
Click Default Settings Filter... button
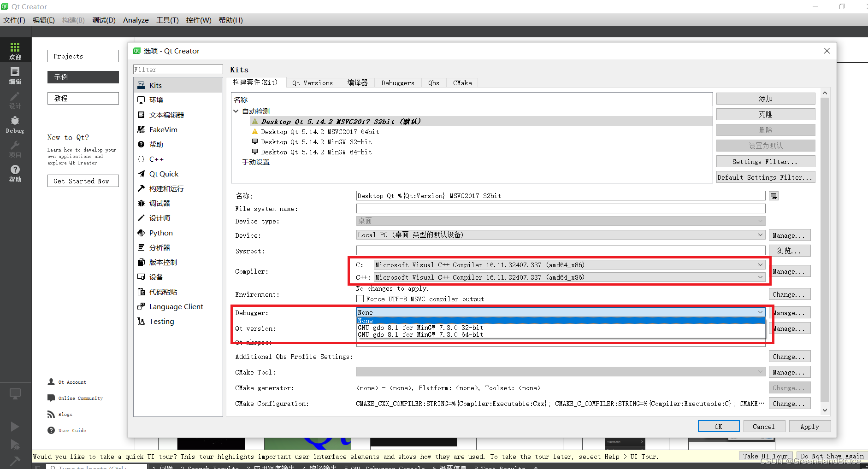(766, 177)
